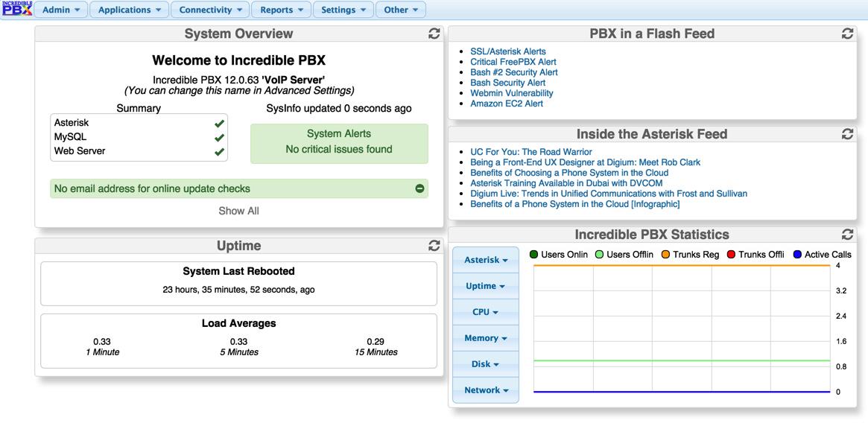Open Critical FreePBX Alert link
The width and height of the screenshot is (868, 423).
(x=513, y=62)
